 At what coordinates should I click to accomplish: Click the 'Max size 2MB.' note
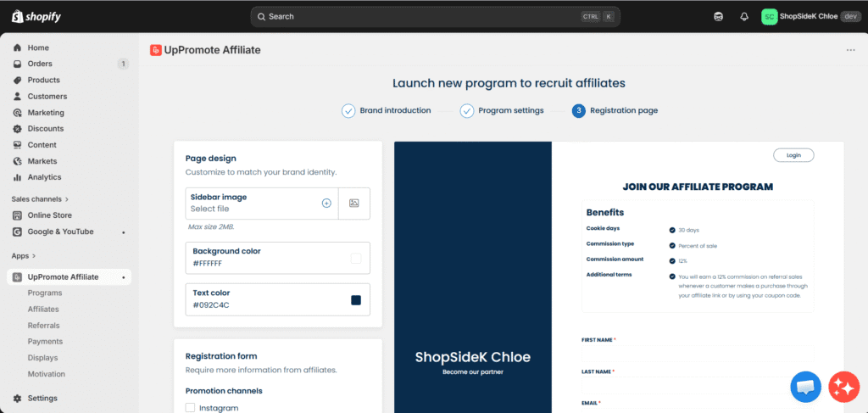tap(211, 227)
